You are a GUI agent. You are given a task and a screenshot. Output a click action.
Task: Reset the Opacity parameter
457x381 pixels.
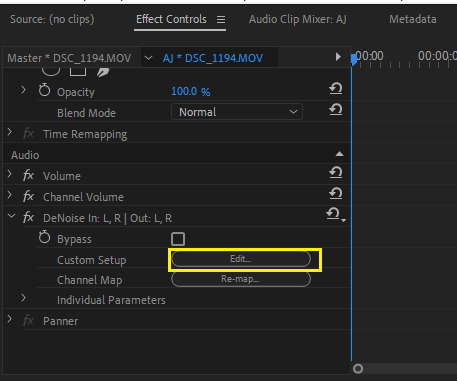(x=336, y=88)
